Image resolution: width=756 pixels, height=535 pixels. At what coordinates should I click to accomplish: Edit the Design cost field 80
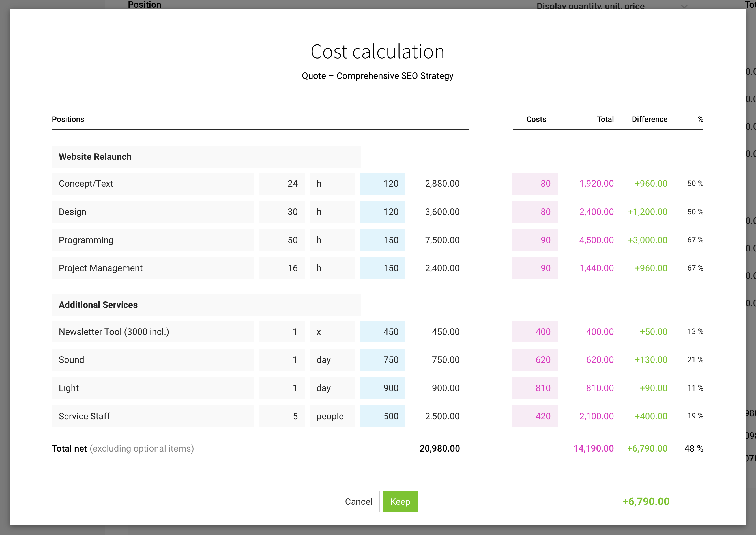click(x=535, y=212)
